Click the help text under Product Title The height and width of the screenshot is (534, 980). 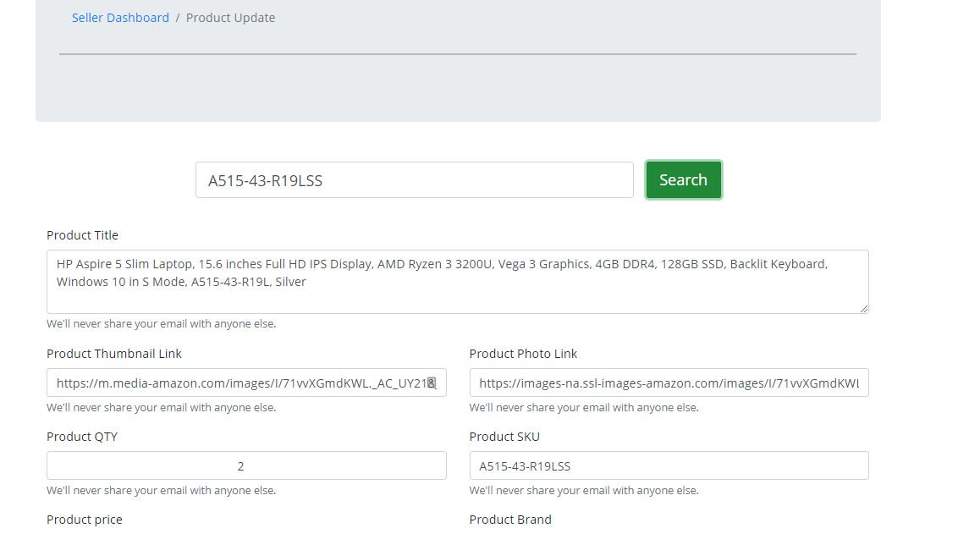coord(162,324)
